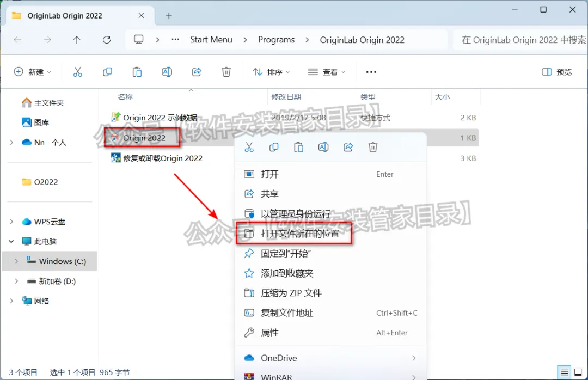Sort by the 类型 column header
Viewport: 588px width, 380px height.
coord(367,97)
